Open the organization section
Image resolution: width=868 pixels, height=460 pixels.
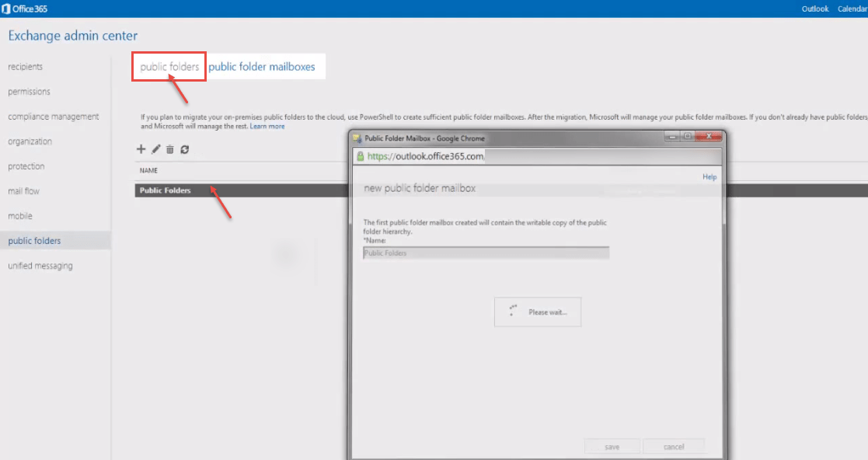pos(30,141)
